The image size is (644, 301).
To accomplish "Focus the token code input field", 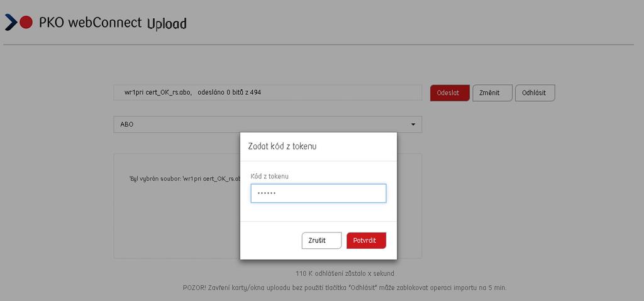I will click(318, 193).
